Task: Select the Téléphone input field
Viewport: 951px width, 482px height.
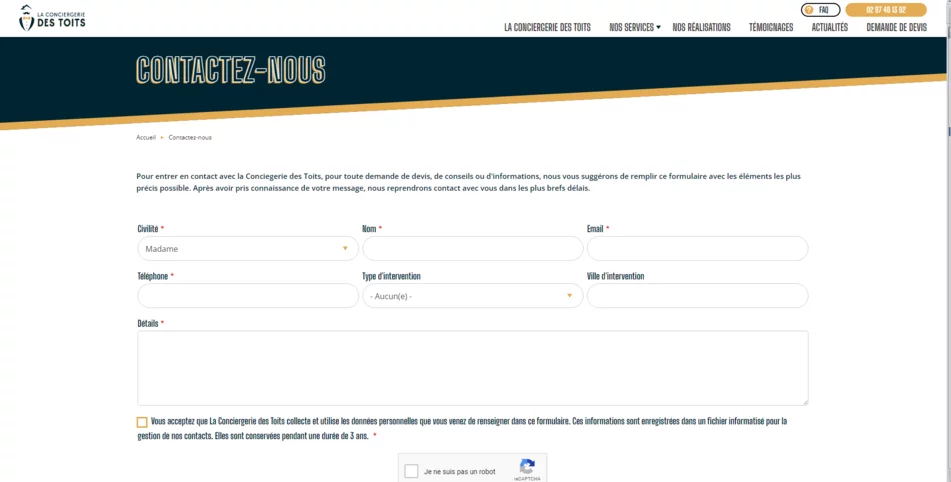Action: pos(247,296)
